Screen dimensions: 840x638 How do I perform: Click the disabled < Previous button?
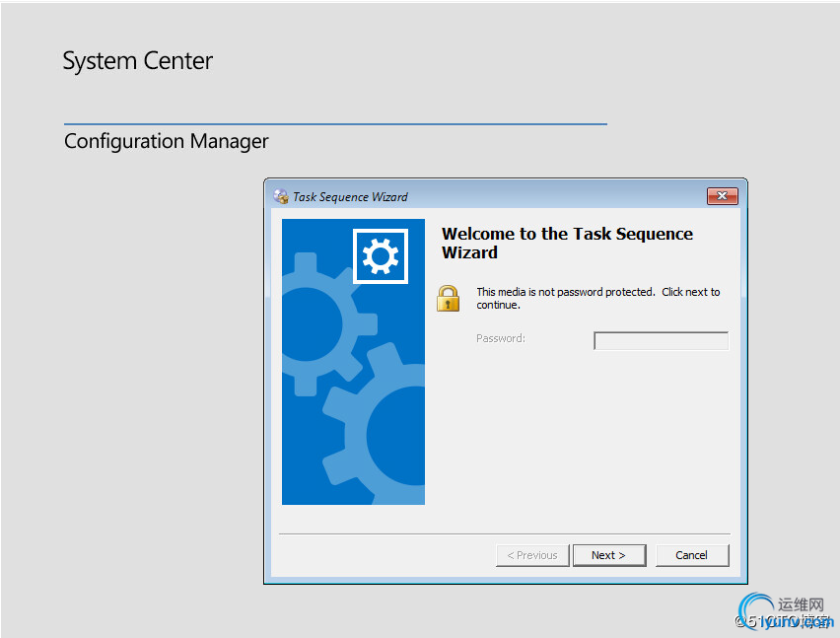[x=532, y=555]
